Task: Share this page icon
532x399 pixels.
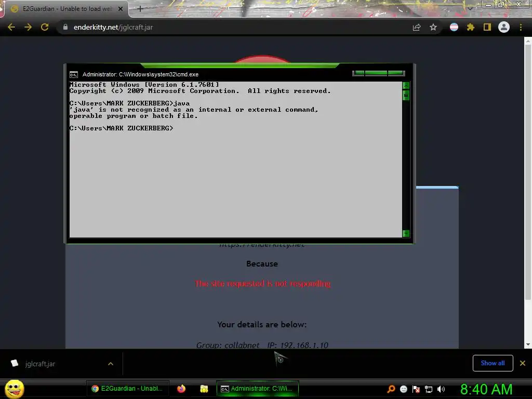Action: coord(417,27)
